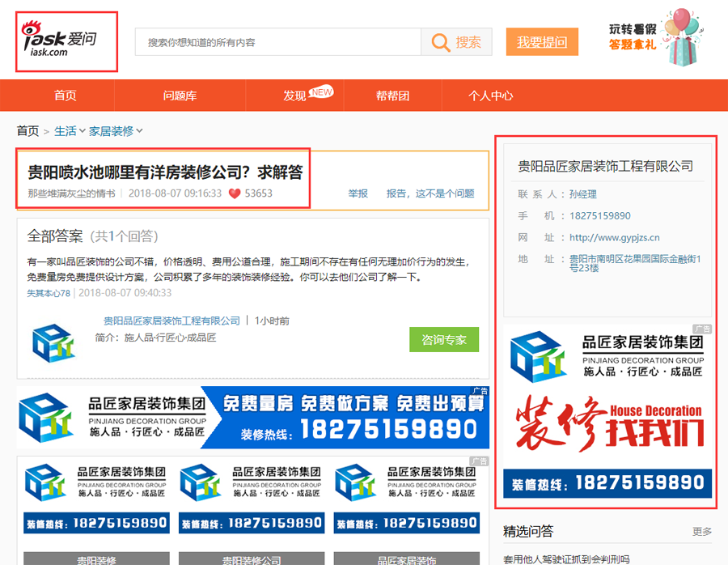Open website http://www.gypjzs.cn
Image resolution: width=728 pixels, height=565 pixels.
[614, 237]
